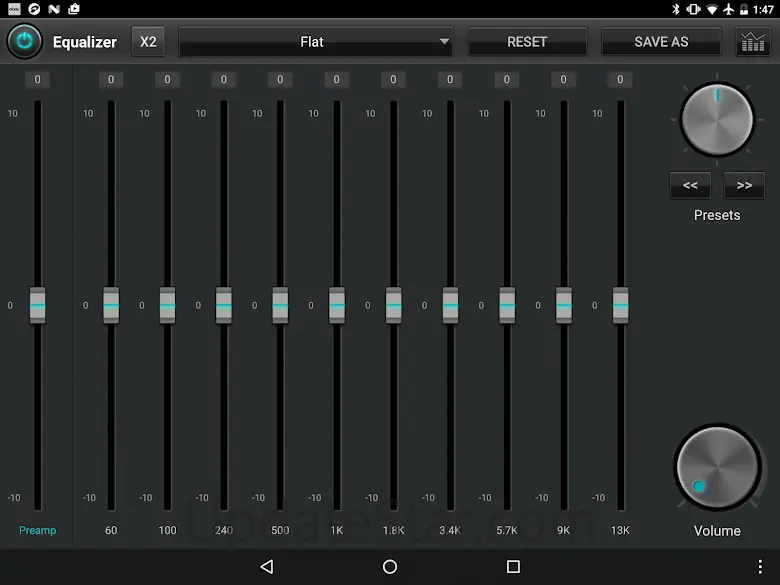Tap the Android back navigation icon
The width and height of the screenshot is (780, 585).
(x=266, y=567)
